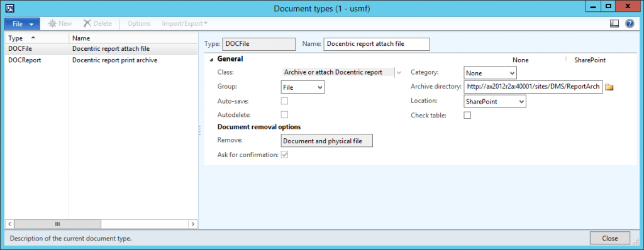Select 'Docentric report attach file' list cell
644x250 pixels.
point(133,49)
